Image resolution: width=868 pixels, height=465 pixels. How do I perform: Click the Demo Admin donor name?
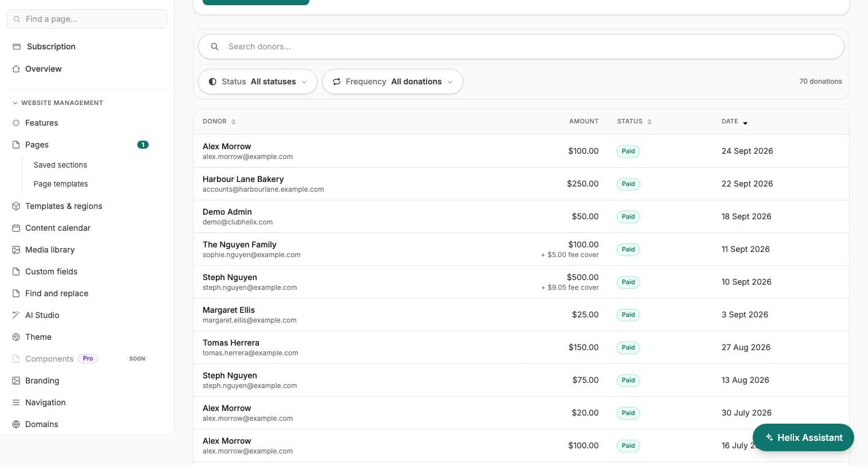tap(227, 212)
